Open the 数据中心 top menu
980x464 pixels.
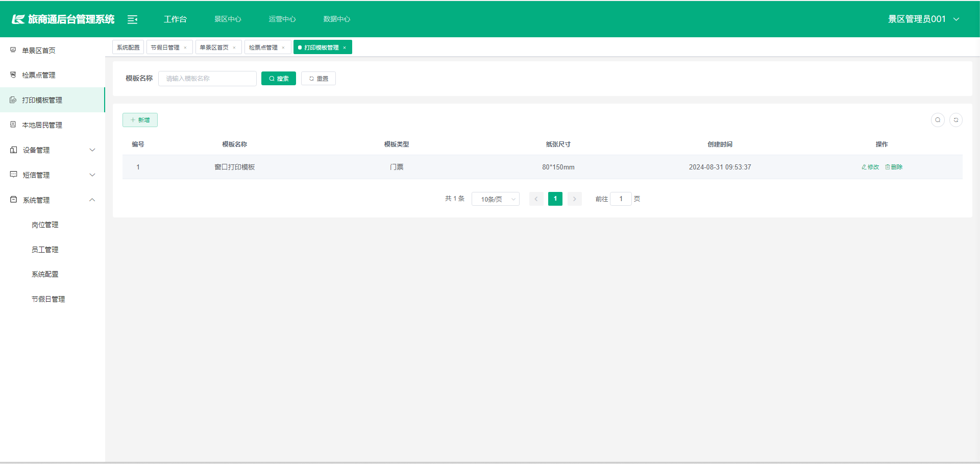point(337,19)
